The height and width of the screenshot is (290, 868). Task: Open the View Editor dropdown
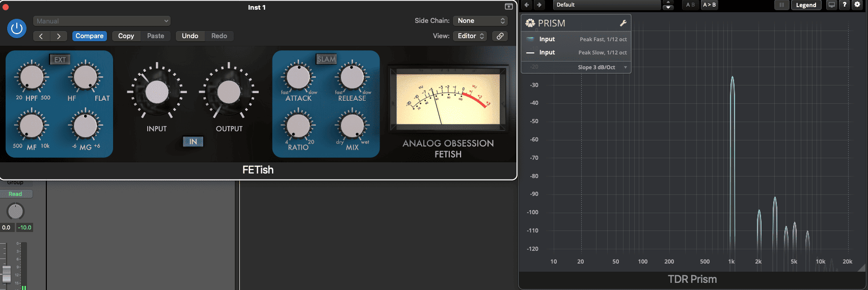tap(471, 36)
